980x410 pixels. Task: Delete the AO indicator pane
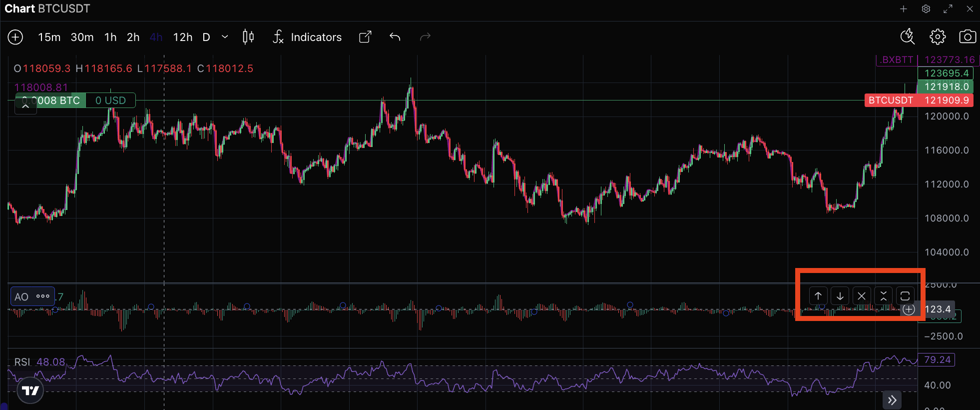point(862,296)
